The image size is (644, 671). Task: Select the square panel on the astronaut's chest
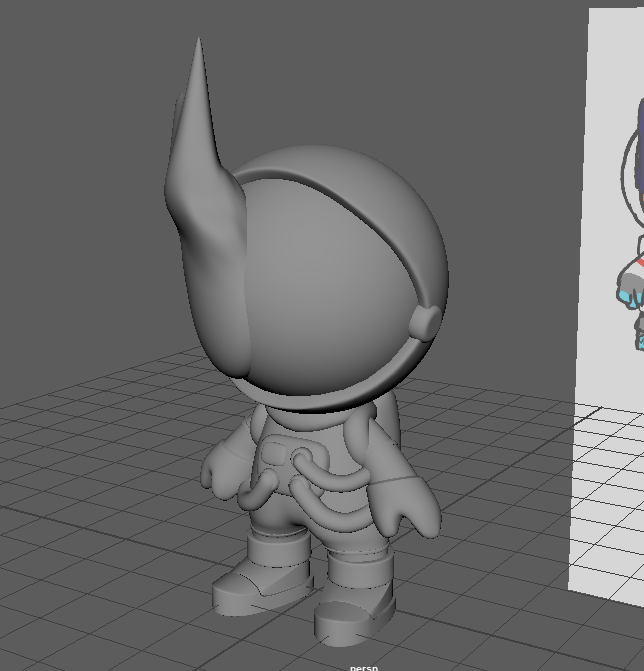(x=274, y=453)
